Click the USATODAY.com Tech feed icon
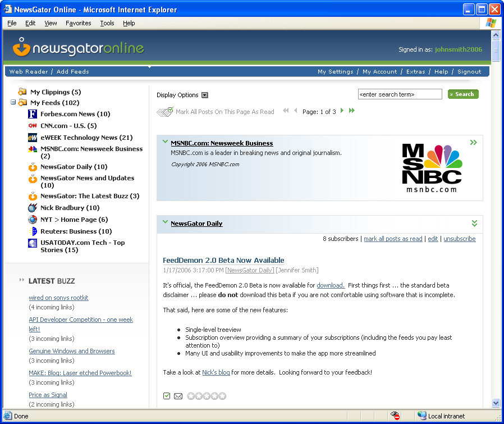The height and width of the screenshot is (424, 504). point(33,243)
